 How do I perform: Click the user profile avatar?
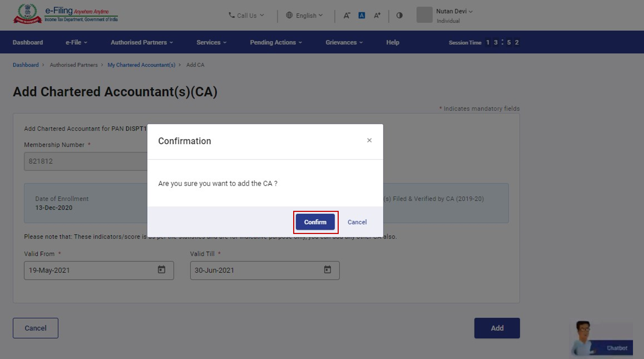click(424, 15)
